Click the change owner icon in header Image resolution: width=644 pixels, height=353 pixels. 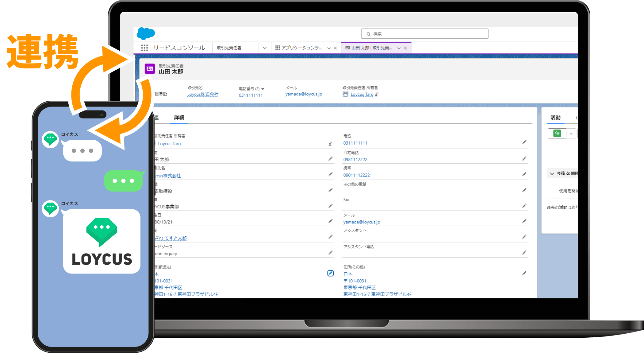(x=377, y=95)
